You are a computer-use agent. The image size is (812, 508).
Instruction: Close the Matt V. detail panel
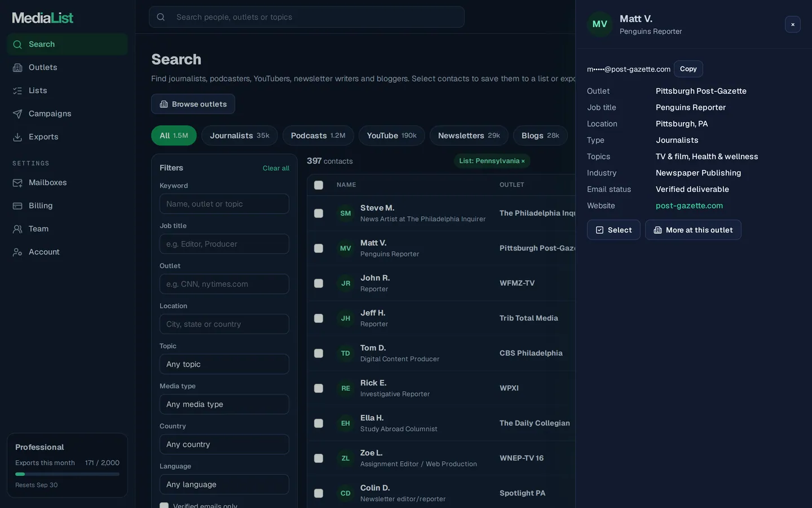(x=793, y=24)
